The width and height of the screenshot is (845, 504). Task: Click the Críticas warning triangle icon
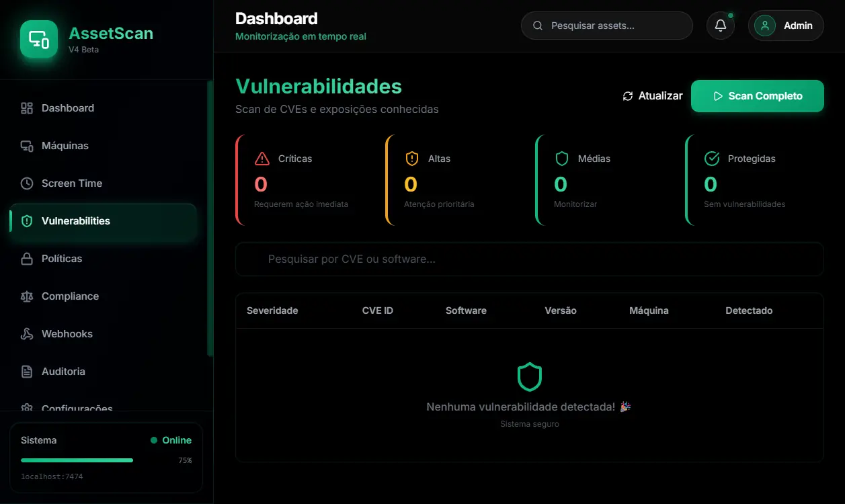262,159
